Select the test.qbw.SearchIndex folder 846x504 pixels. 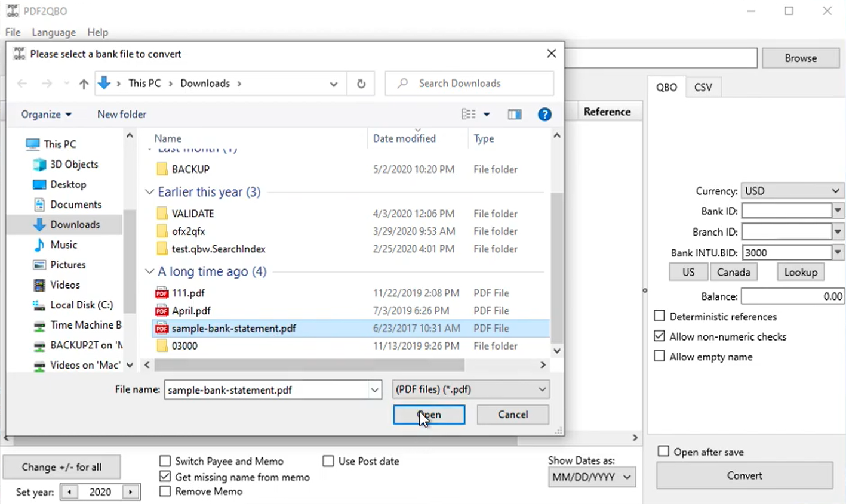(x=218, y=249)
